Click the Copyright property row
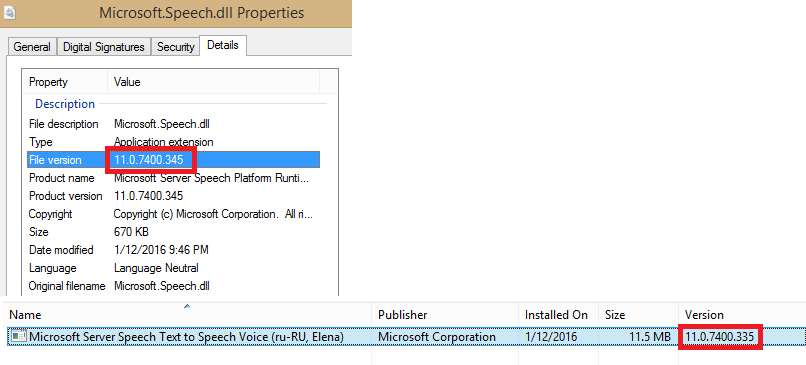The image size is (806, 365). click(174, 214)
